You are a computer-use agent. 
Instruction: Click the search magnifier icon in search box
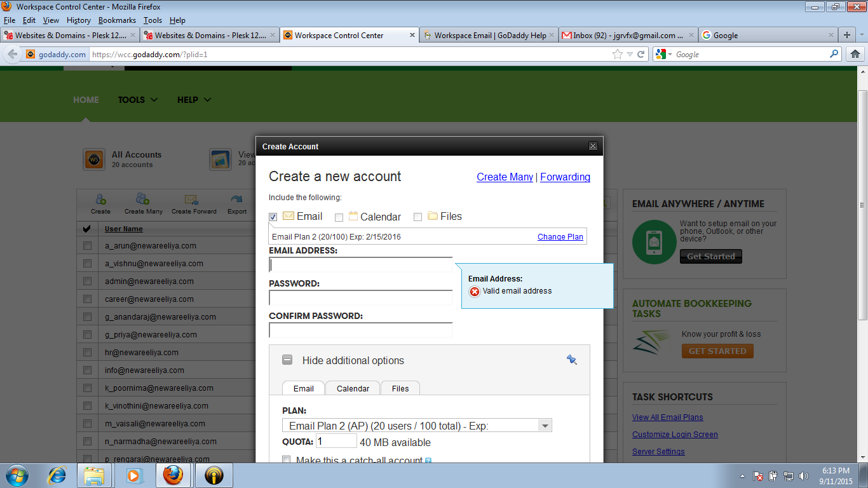[x=834, y=55]
